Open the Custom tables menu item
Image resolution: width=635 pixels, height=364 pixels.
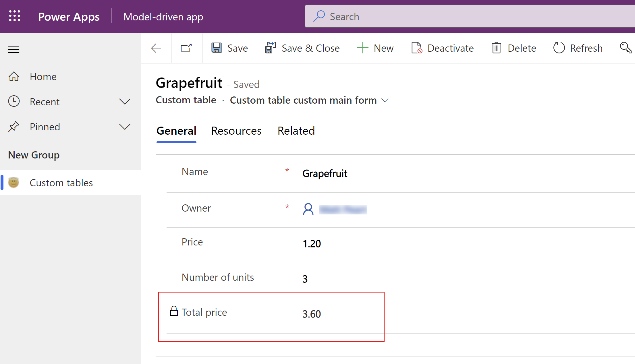pos(61,183)
